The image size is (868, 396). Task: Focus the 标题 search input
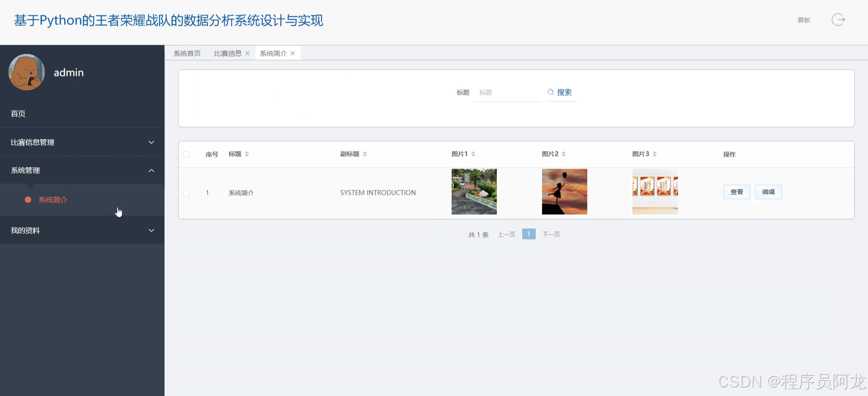pyautogui.click(x=508, y=93)
